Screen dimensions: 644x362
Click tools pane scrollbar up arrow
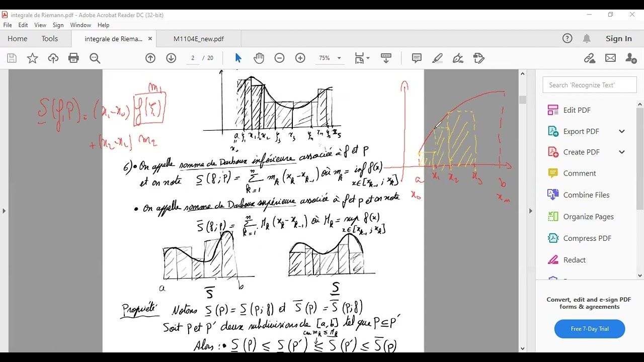pos(640,105)
